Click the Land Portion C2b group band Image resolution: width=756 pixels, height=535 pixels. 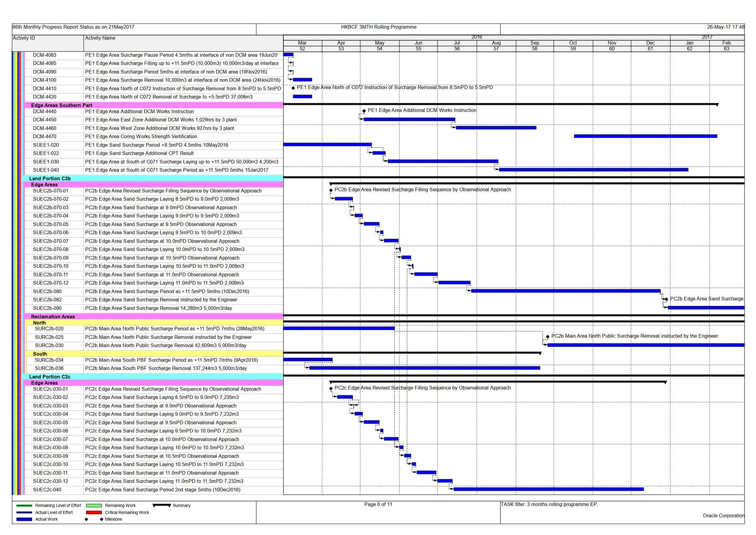tap(152, 179)
